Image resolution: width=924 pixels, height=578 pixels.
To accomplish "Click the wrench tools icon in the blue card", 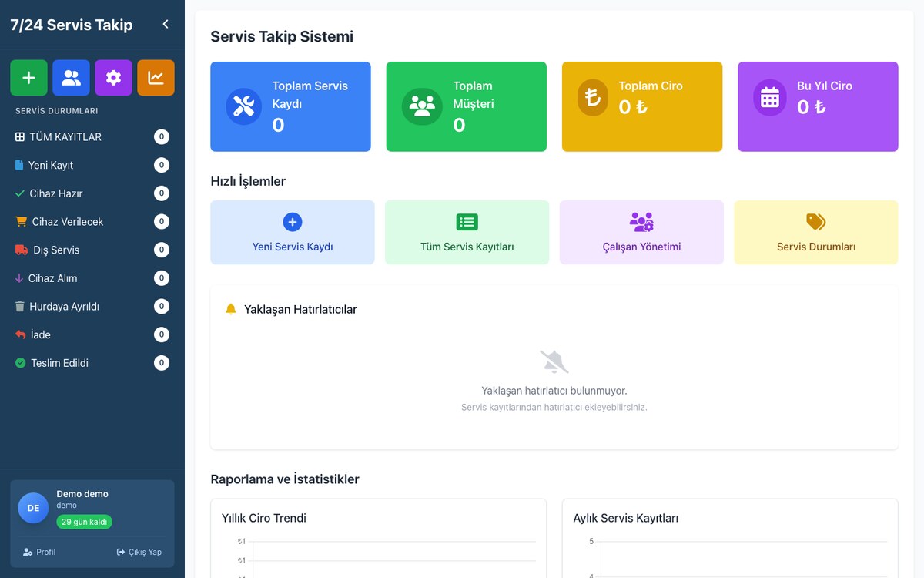I will click(244, 106).
